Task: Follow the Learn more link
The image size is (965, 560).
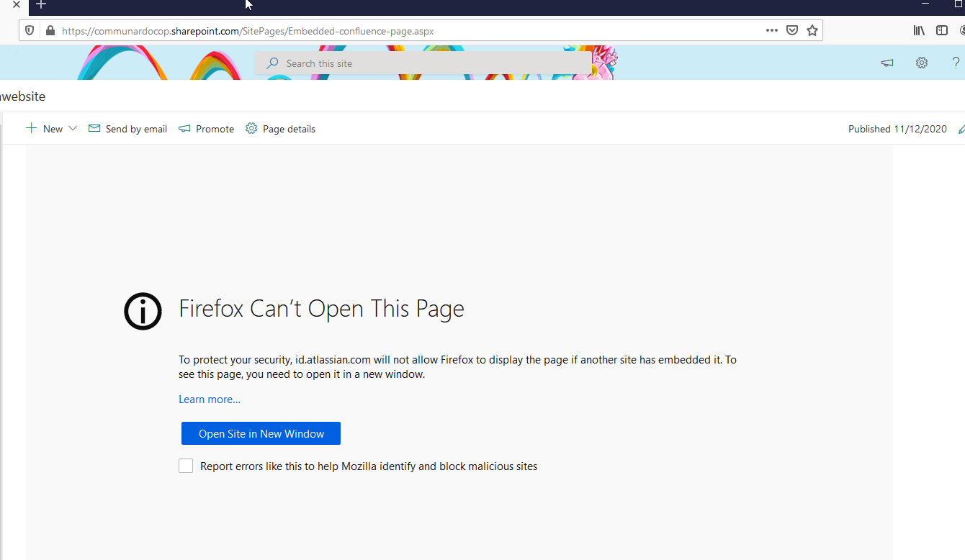Action: pyautogui.click(x=210, y=399)
